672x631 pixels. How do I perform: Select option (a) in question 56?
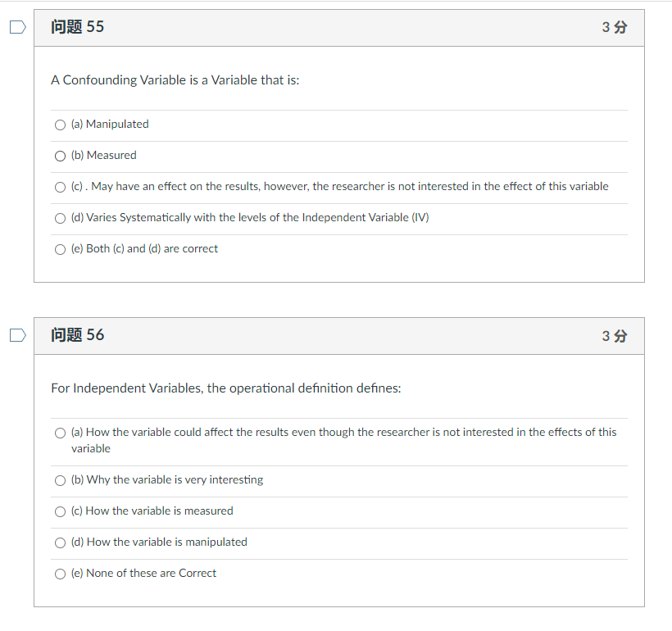click(x=60, y=433)
